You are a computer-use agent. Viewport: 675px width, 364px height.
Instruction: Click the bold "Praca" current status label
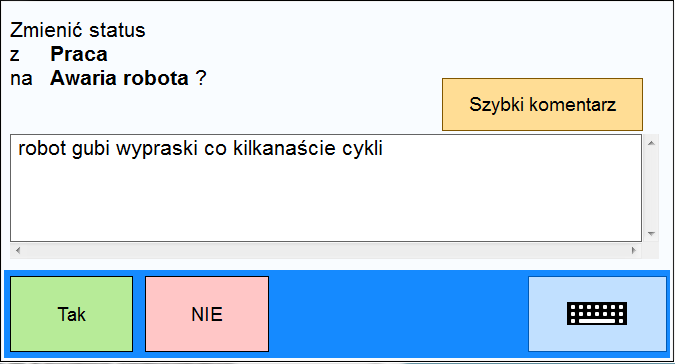[x=79, y=54]
